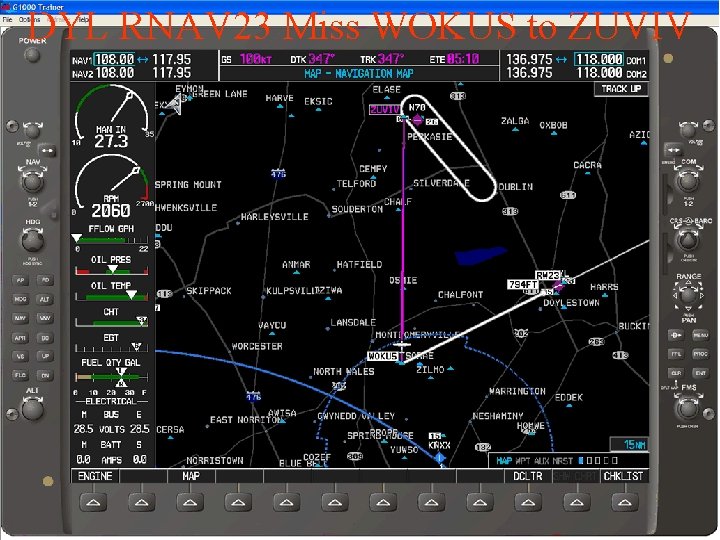Click the nose DN key

pos(45,375)
